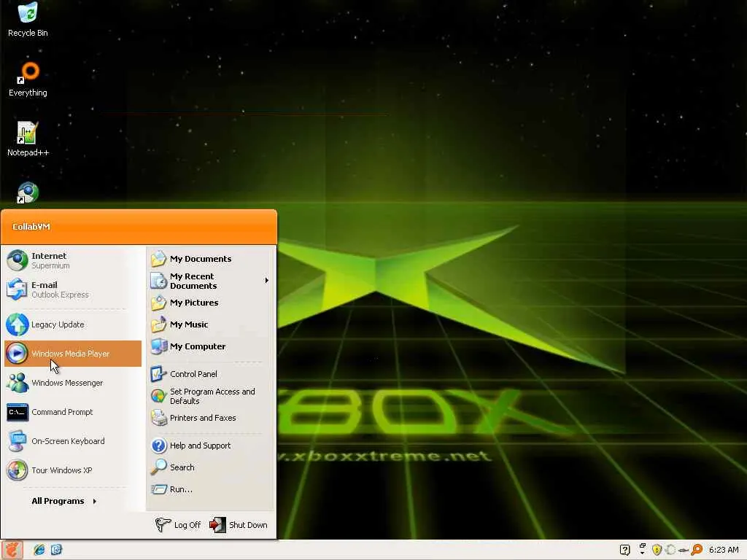This screenshot has height=560, width=747.
Task: Click the Help and Support question icon
Action: tap(158, 446)
